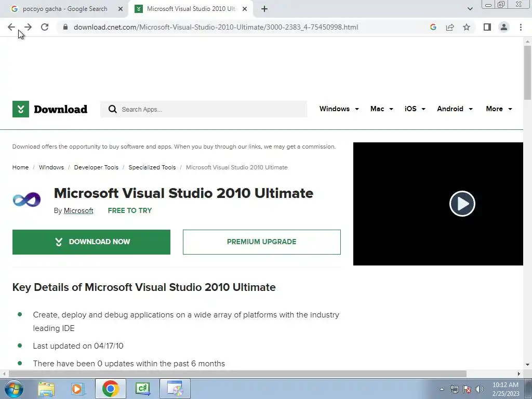This screenshot has height=399, width=532.
Task: Open the C# application in the taskbar
Action: pyautogui.click(x=143, y=389)
